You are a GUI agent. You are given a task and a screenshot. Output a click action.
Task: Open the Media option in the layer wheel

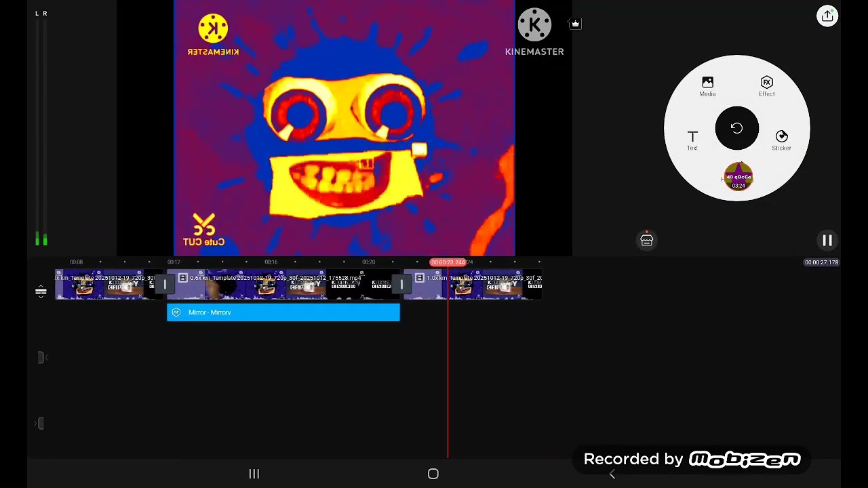[707, 87]
